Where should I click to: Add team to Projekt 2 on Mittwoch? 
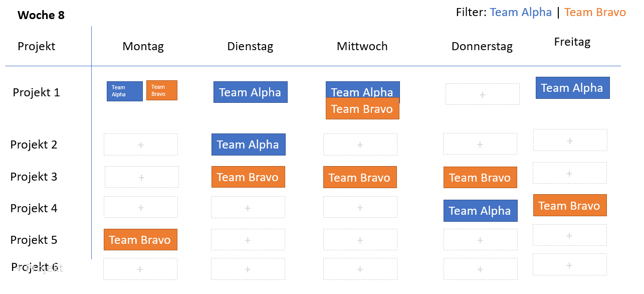pos(360,144)
